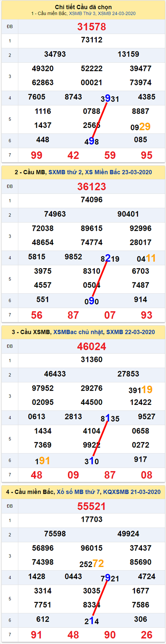Image resolution: width=166 pixels, height=644 pixels.
Task: Click the number 0929 with orange 29
Action: pos(140,127)
